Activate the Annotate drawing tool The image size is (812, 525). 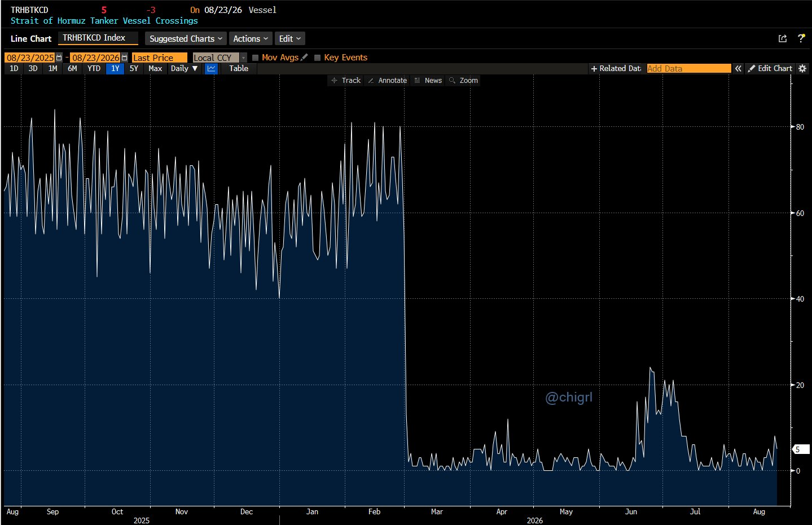click(387, 81)
